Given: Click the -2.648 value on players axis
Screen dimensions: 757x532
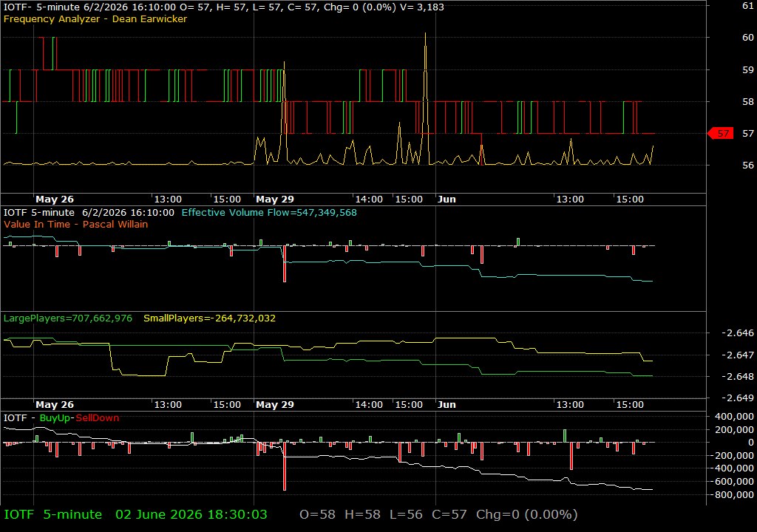Looking at the screenshot, I should point(737,376).
